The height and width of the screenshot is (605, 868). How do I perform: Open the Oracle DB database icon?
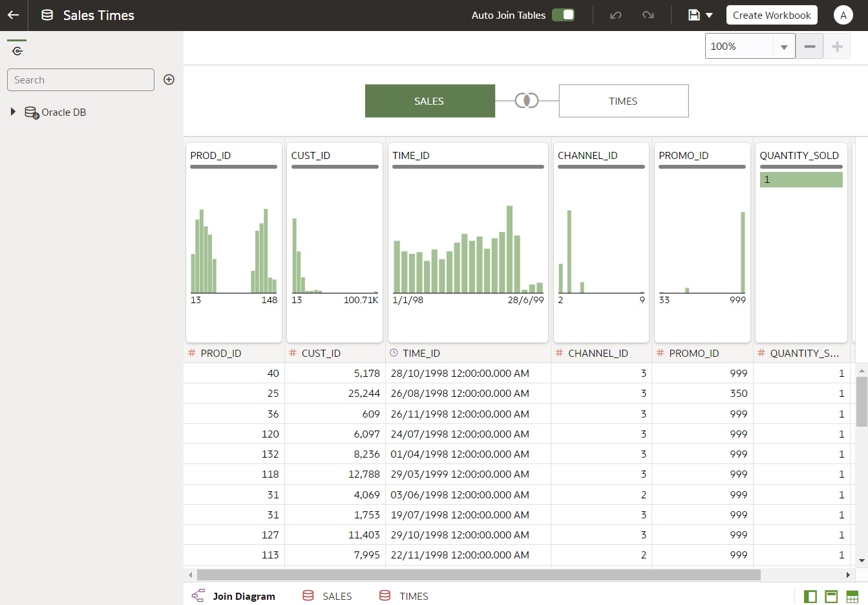point(31,112)
